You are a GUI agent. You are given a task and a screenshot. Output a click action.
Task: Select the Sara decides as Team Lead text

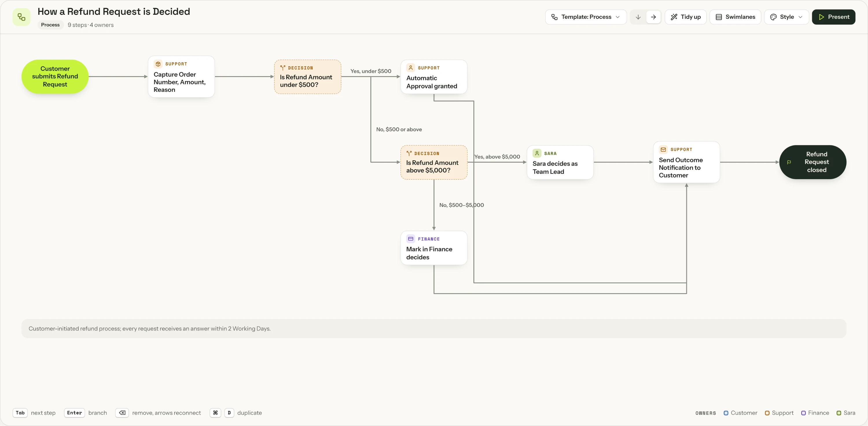pos(555,168)
